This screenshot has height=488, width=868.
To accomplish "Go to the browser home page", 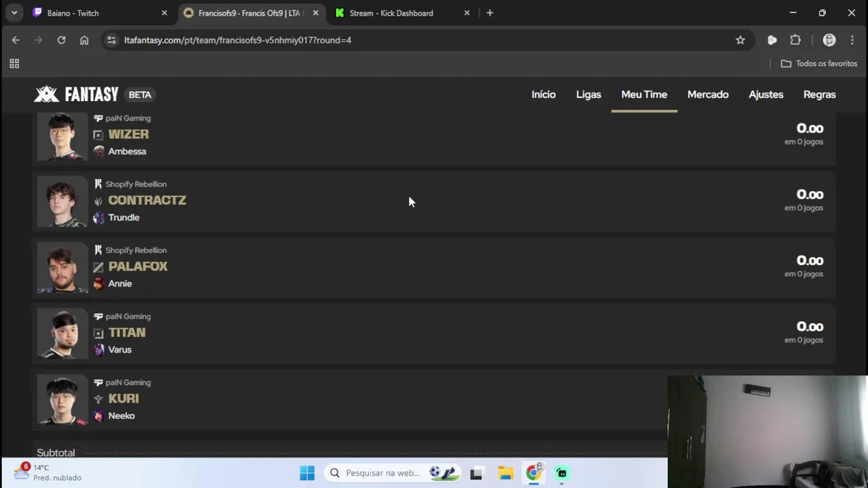I will tap(84, 40).
